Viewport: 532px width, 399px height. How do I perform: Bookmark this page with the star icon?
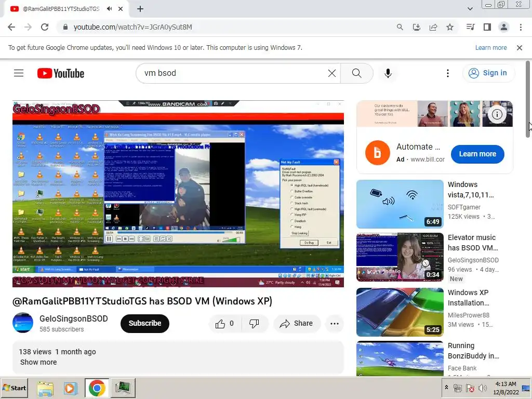[x=450, y=27]
